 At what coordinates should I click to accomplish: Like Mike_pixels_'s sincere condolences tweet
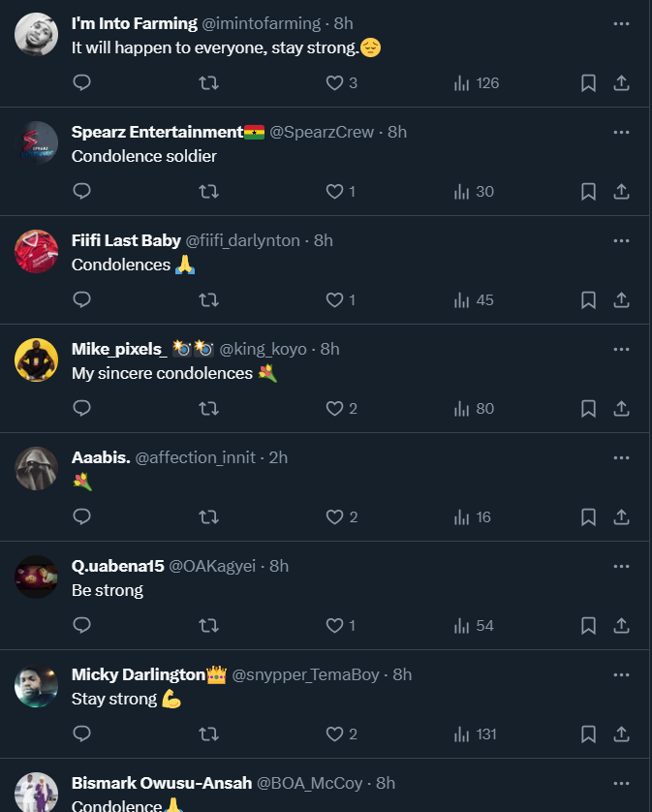click(x=341, y=409)
